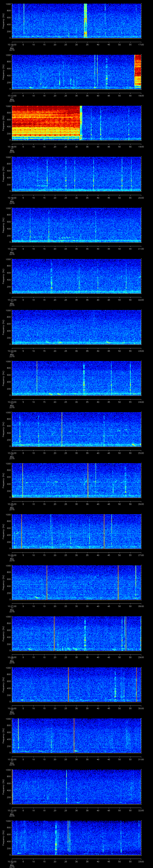
Task: Click the "10:29:00" start time label
Action: pos(12,708)
